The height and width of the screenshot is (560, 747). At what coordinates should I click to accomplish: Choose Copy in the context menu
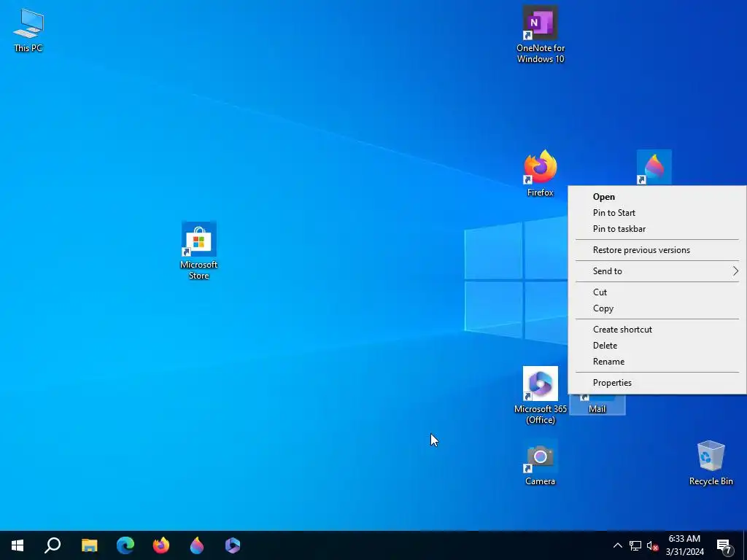coord(657,308)
